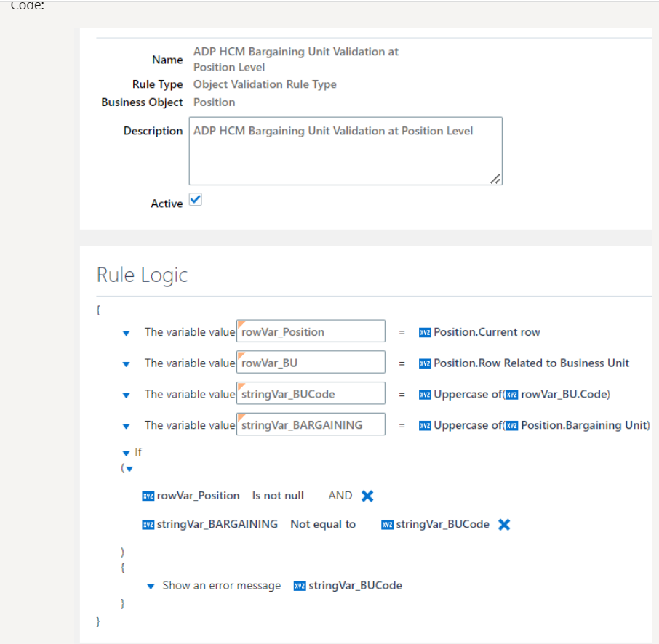Open the dropdown arrow after the opening parenthesis

click(129, 470)
